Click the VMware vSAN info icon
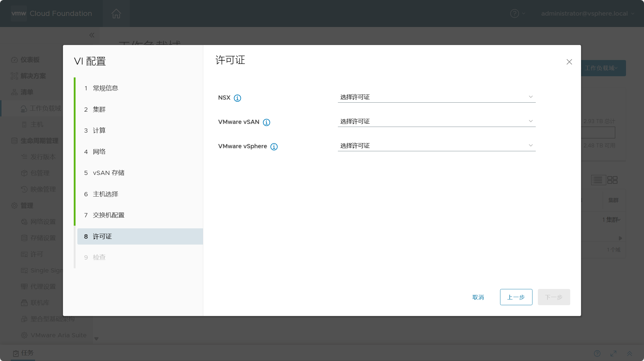Image resolution: width=644 pixels, height=361 pixels. coord(266,122)
